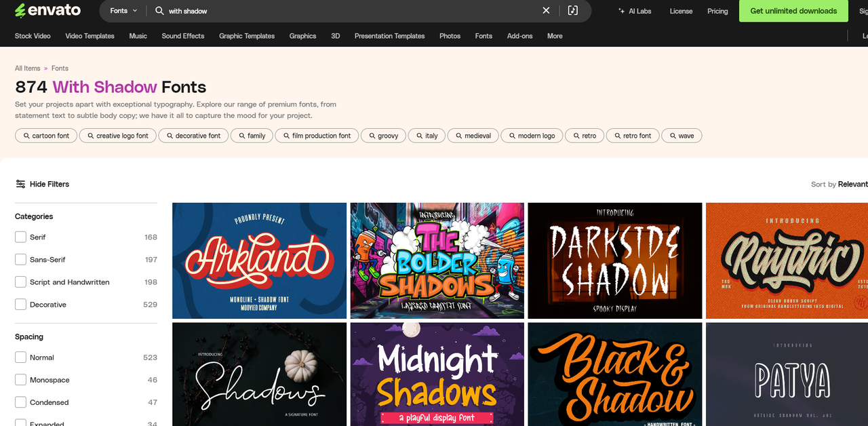868x426 pixels.
Task: Open Arkland font thumbnail
Action: (x=259, y=260)
